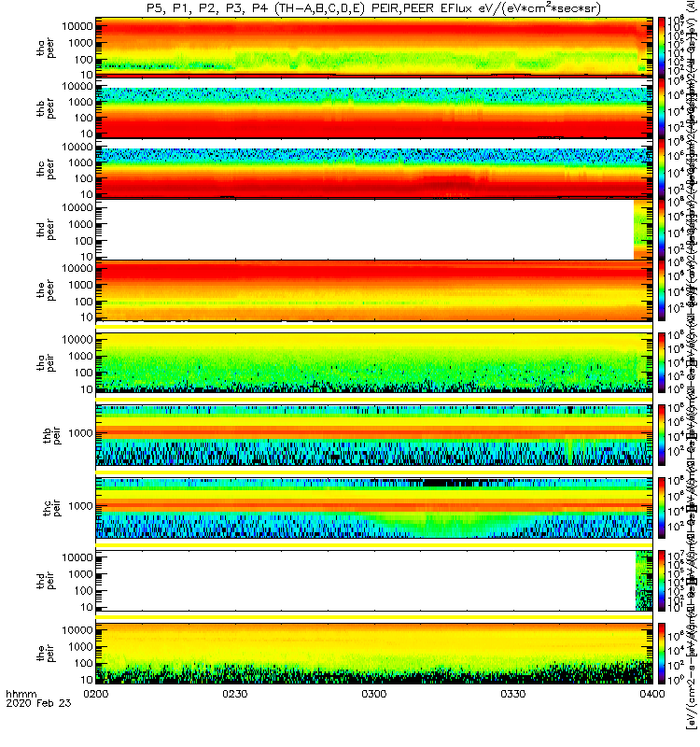The height and width of the screenshot is (747, 700).
Task: Click the color scale bar beside thb peir
Action: point(662,435)
